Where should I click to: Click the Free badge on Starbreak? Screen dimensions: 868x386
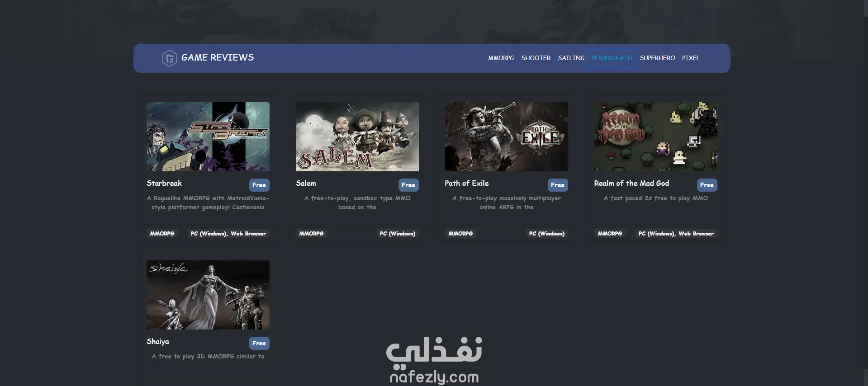(x=259, y=185)
